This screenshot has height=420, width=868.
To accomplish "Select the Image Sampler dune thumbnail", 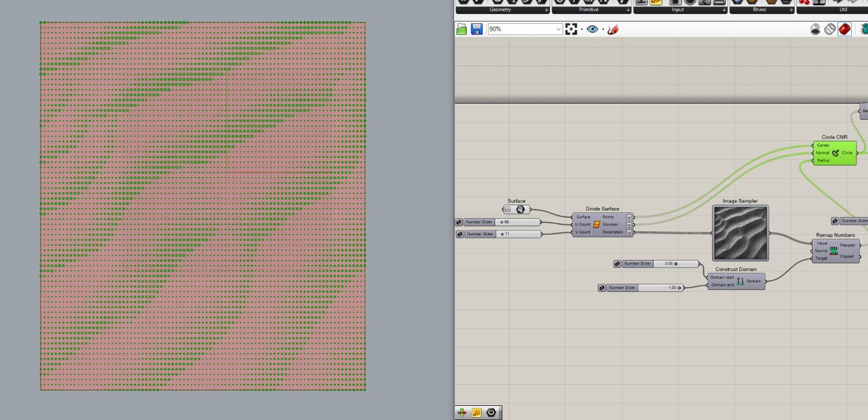I will tap(741, 234).
